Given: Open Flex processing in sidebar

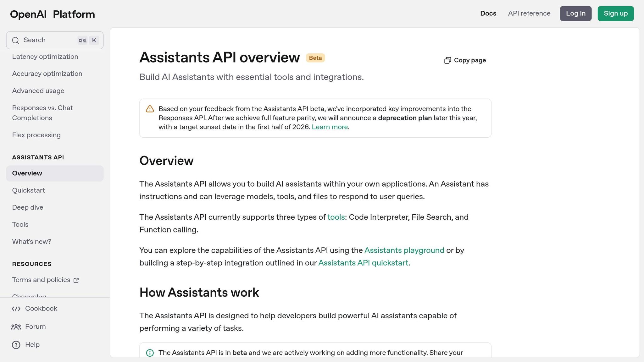Looking at the screenshot, I should click(36, 135).
